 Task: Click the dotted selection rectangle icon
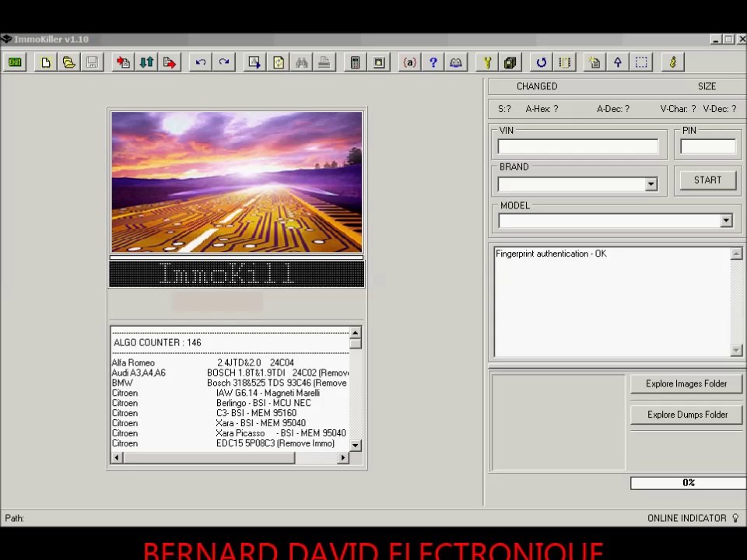[641, 62]
